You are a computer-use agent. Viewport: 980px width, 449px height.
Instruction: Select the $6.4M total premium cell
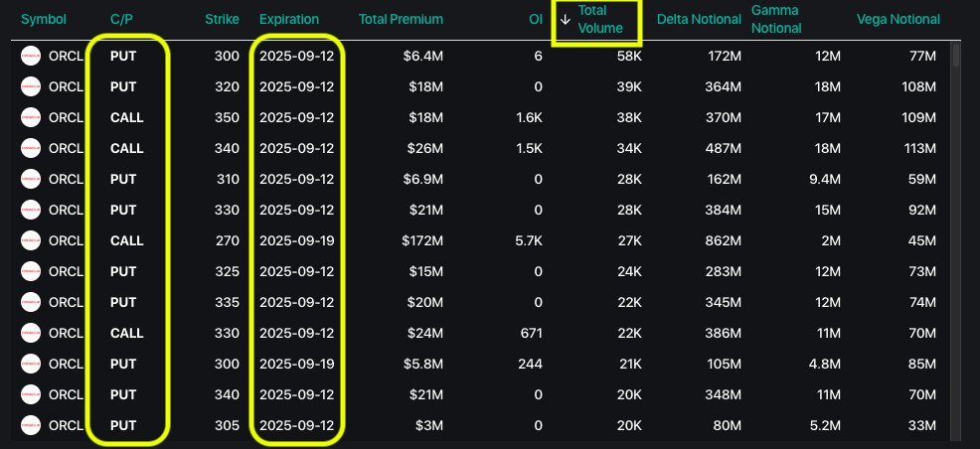click(423, 57)
